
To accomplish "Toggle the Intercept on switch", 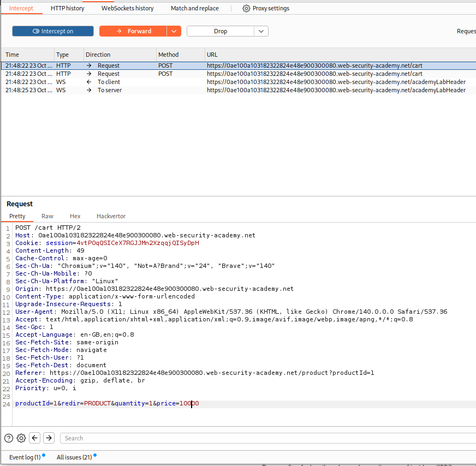I will pyautogui.click(x=53, y=31).
